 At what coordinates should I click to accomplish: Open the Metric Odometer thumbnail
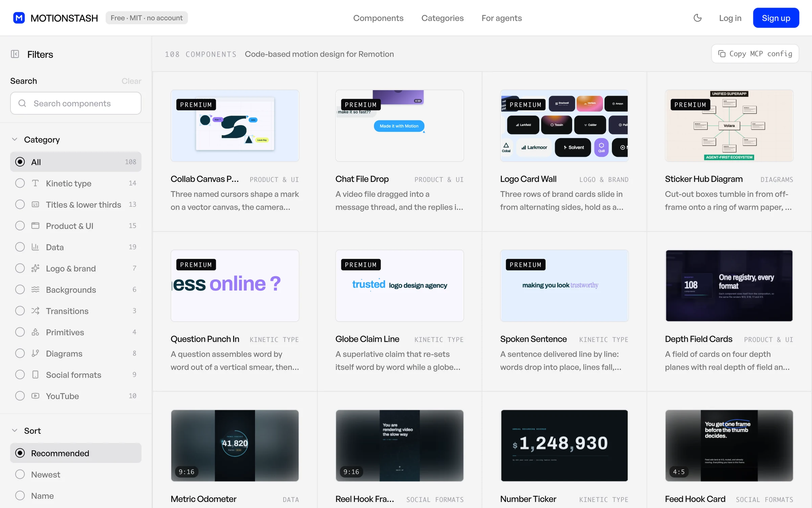(235, 446)
